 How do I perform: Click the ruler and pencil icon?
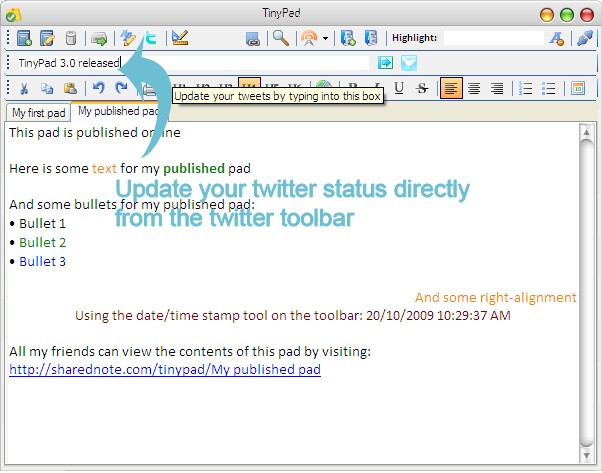tap(180, 38)
